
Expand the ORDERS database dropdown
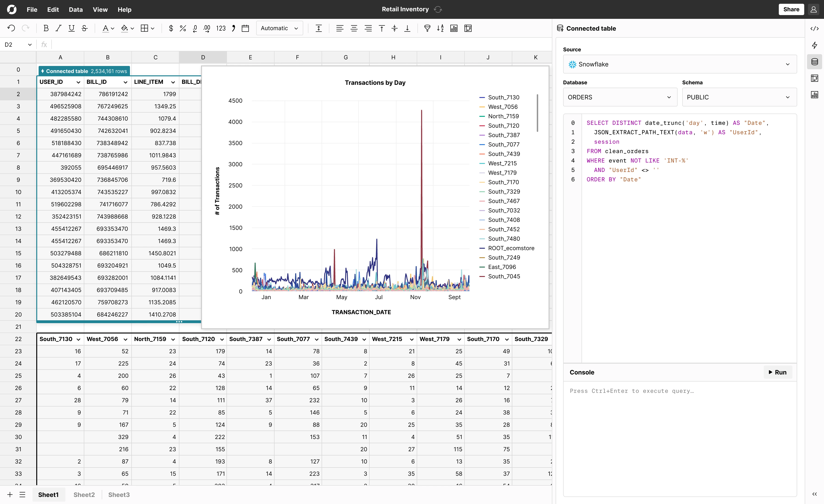click(620, 97)
